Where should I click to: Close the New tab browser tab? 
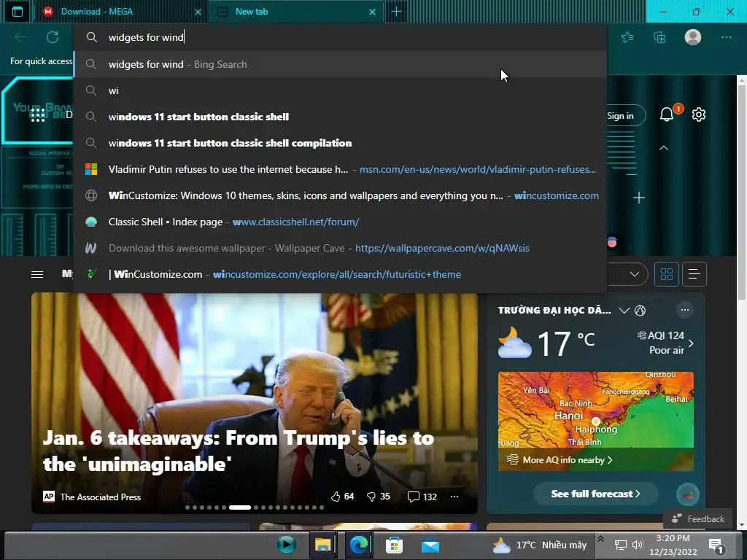pyautogui.click(x=373, y=12)
